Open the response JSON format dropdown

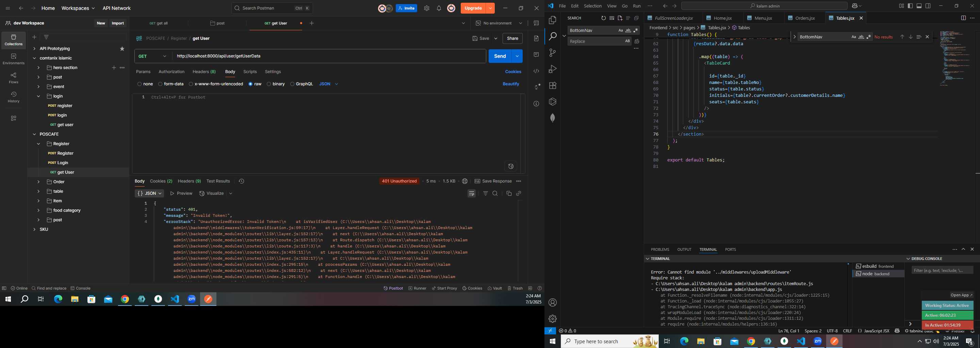[149, 193]
